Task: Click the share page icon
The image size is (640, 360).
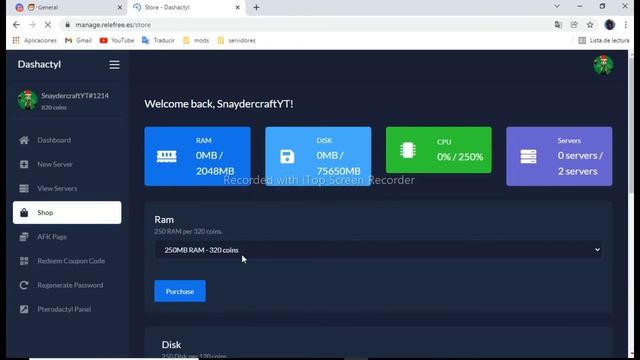Action: click(x=574, y=25)
